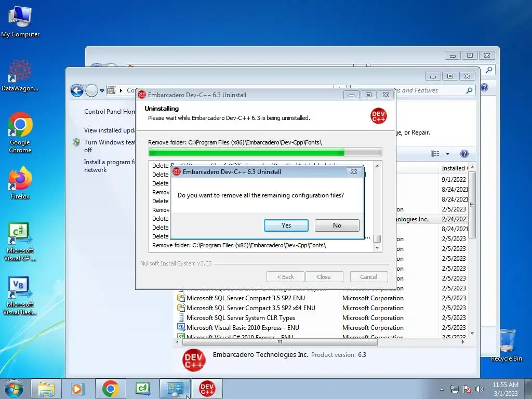The height and width of the screenshot is (399, 532).
Task: Open the Windows Start menu
Action: [14, 389]
